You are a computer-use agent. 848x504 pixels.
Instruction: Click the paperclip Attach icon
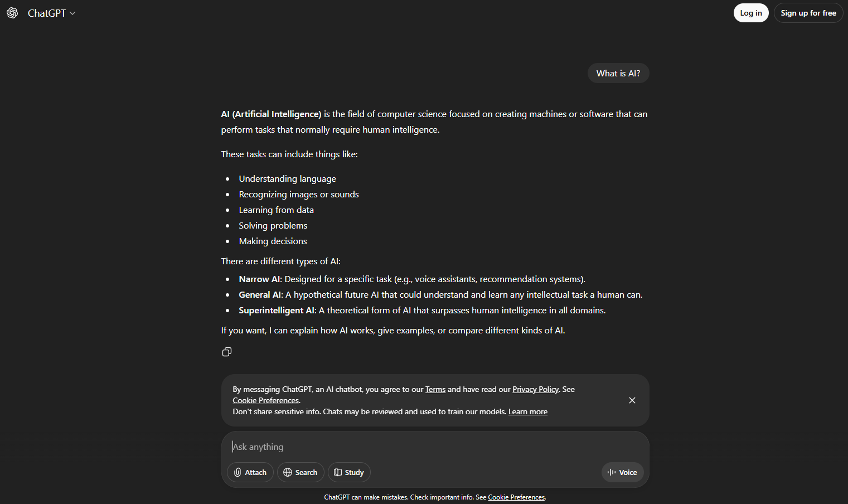238,472
